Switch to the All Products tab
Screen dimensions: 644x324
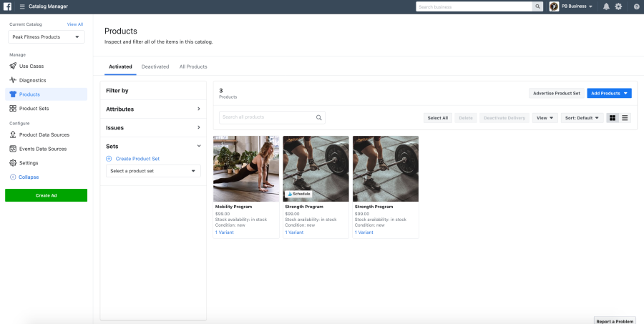pyautogui.click(x=193, y=67)
